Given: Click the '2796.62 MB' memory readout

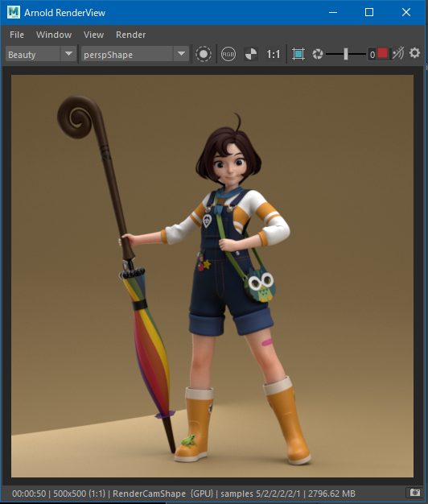Looking at the screenshot, I should [331, 494].
